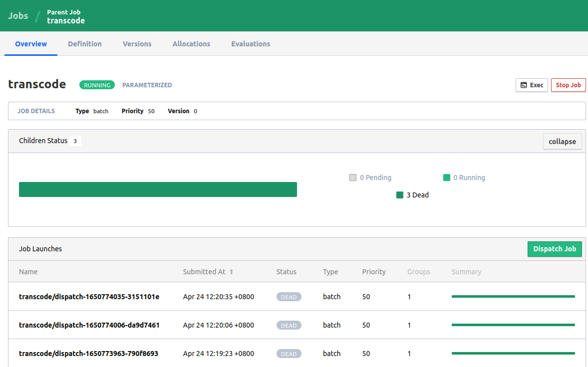Stop the transcode job
This screenshot has width=588, height=367.
tap(568, 85)
